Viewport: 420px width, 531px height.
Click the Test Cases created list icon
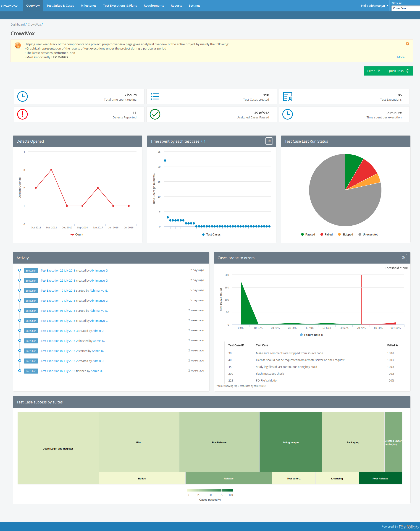[x=155, y=97]
